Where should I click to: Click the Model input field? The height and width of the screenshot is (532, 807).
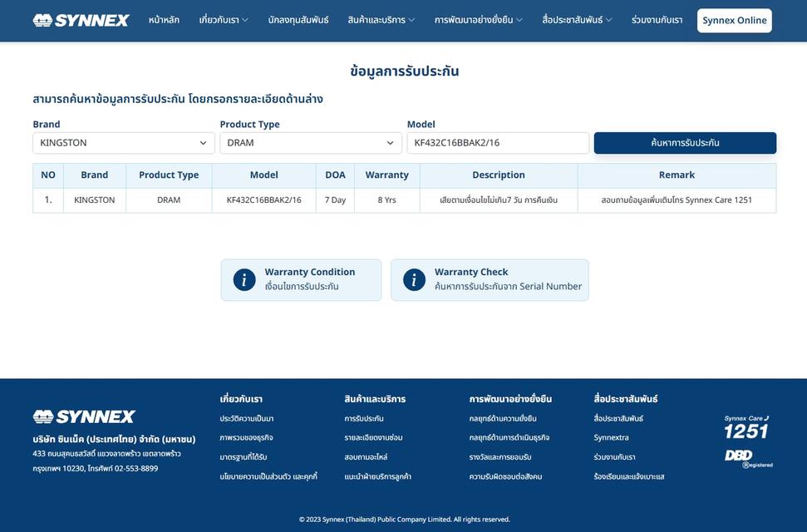pyautogui.click(x=498, y=143)
